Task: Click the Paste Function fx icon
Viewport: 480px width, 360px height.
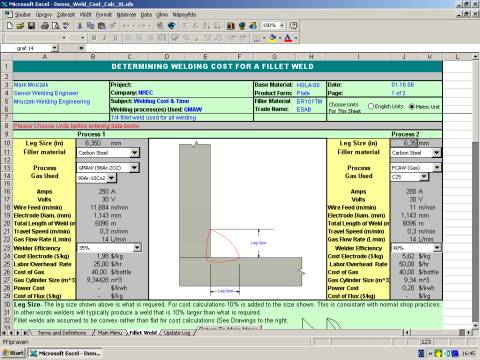Action: click(195, 26)
